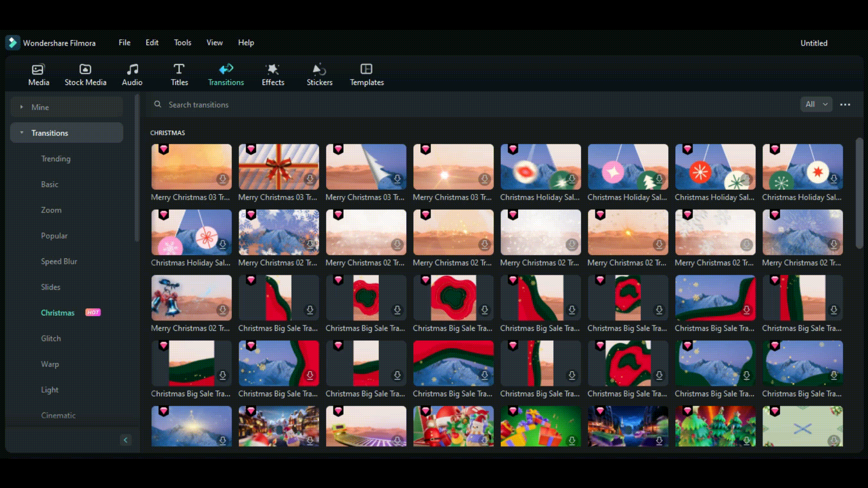
Task: Select the green gift boxes thumbnail
Action: [x=540, y=426]
